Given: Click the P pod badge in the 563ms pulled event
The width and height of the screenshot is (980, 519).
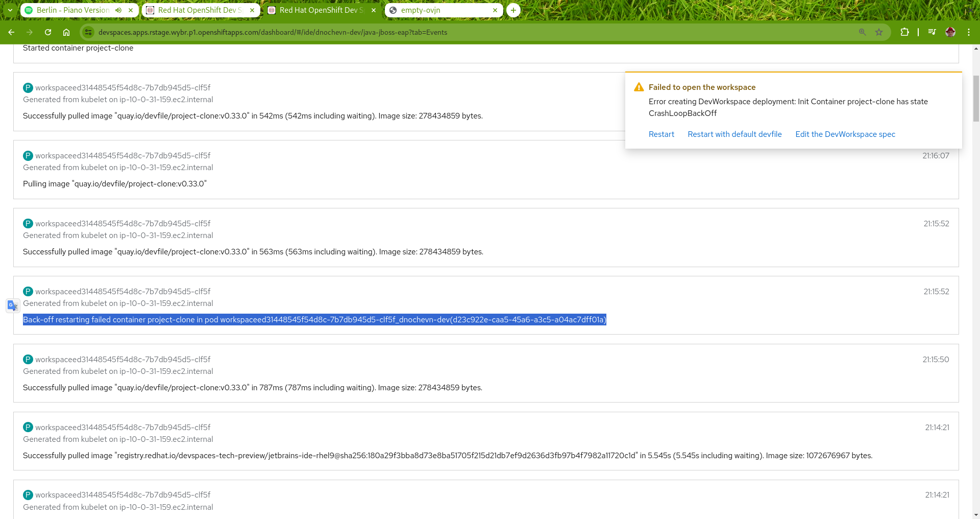Looking at the screenshot, I should (x=28, y=224).
